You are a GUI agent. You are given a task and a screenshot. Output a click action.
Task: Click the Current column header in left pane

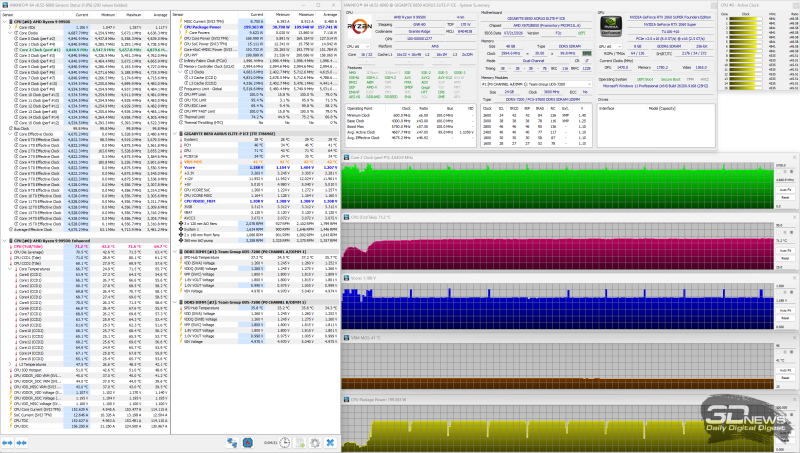pyautogui.click(x=76, y=15)
